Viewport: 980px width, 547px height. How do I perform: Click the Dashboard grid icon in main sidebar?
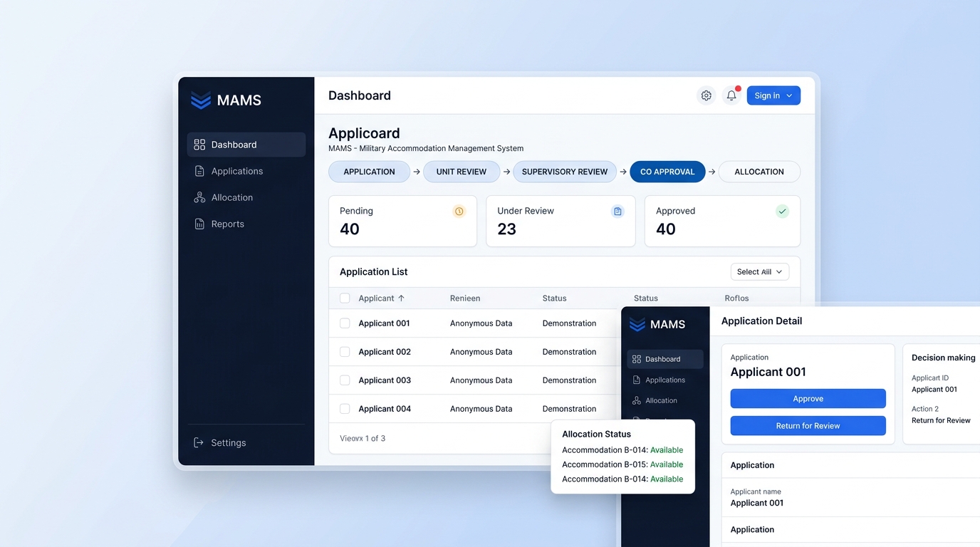coord(199,145)
